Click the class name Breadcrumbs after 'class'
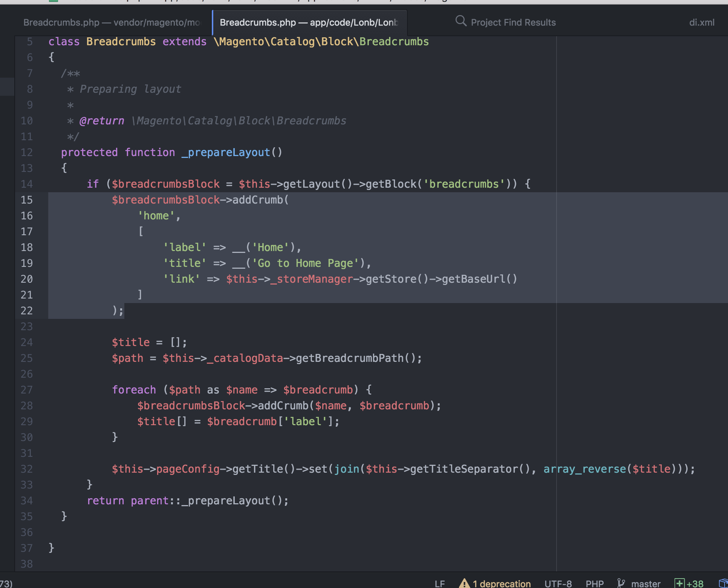This screenshot has height=588, width=728. tap(121, 41)
